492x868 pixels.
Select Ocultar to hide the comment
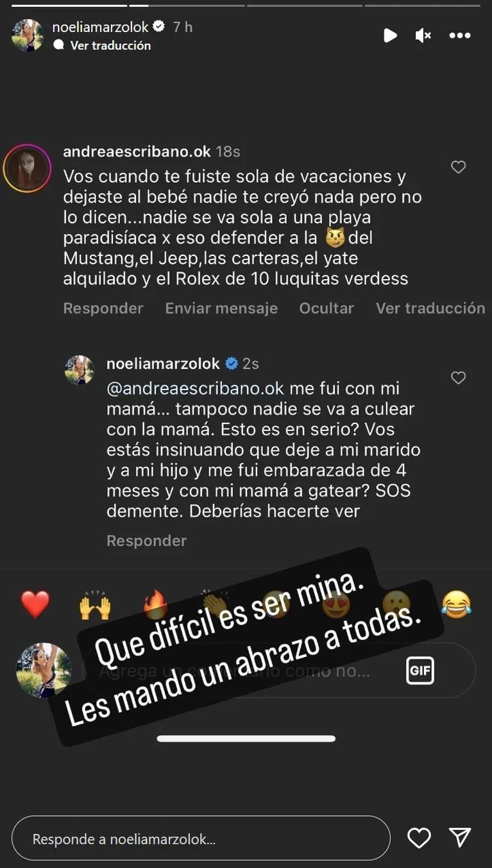click(x=327, y=309)
